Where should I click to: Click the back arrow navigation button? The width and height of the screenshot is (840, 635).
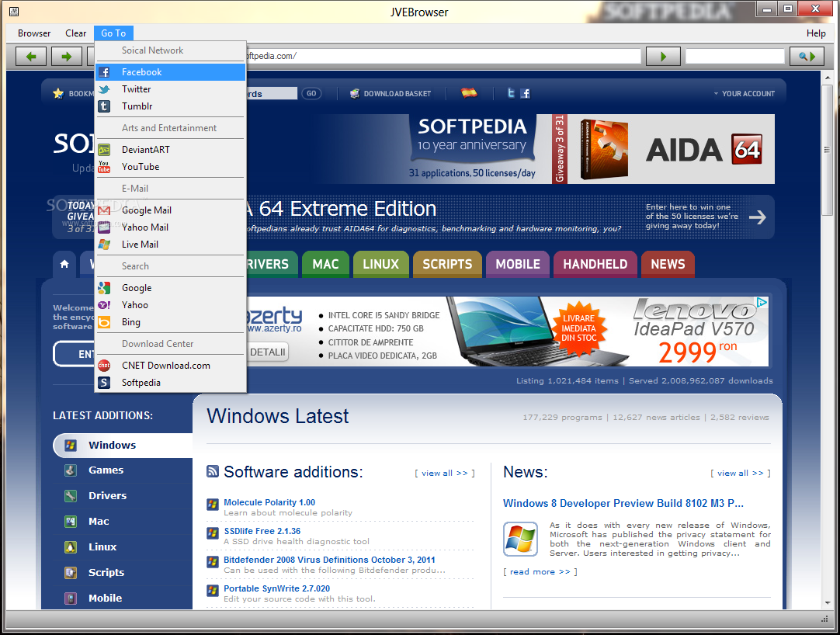pos(31,56)
